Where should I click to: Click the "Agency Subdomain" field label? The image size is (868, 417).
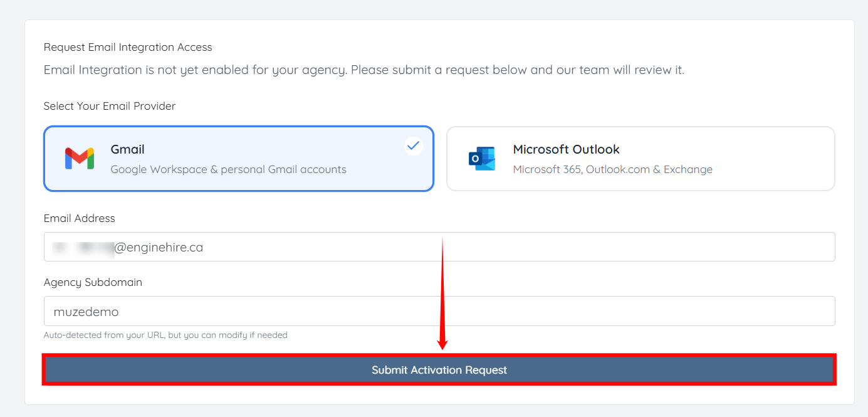93,282
